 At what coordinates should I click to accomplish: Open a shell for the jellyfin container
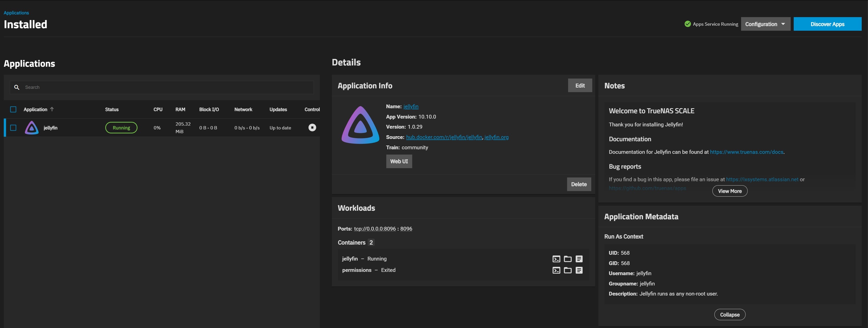pyautogui.click(x=556, y=259)
